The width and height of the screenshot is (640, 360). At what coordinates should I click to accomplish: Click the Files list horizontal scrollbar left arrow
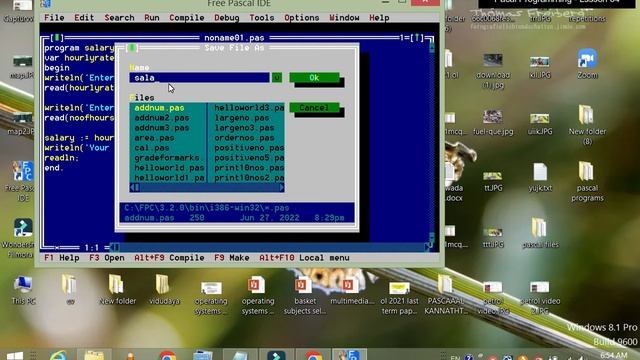click(x=132, y=188)
